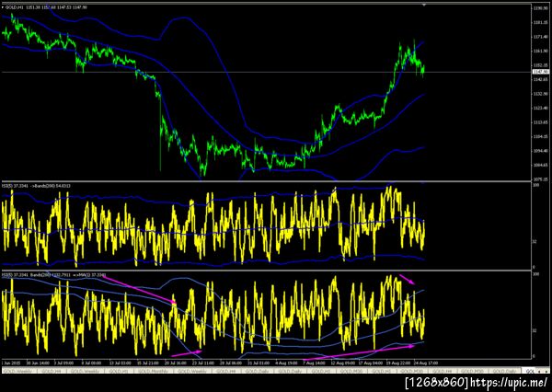The image size is (552, 392).
Task: Click the upper RSI(5) Bands(200) 54.6313 indicator label
Action: click(36, 185)
